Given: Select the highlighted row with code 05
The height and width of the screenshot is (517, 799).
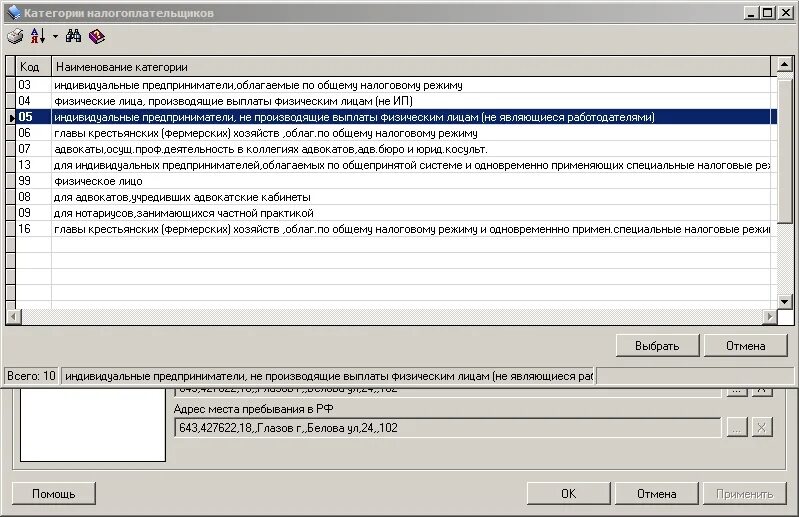Looking at the screenshot, I should click(x=396, y=117).
